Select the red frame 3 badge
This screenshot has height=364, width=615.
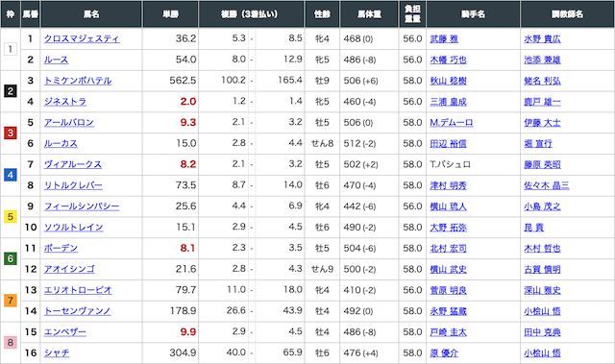[x=11, y=133]
